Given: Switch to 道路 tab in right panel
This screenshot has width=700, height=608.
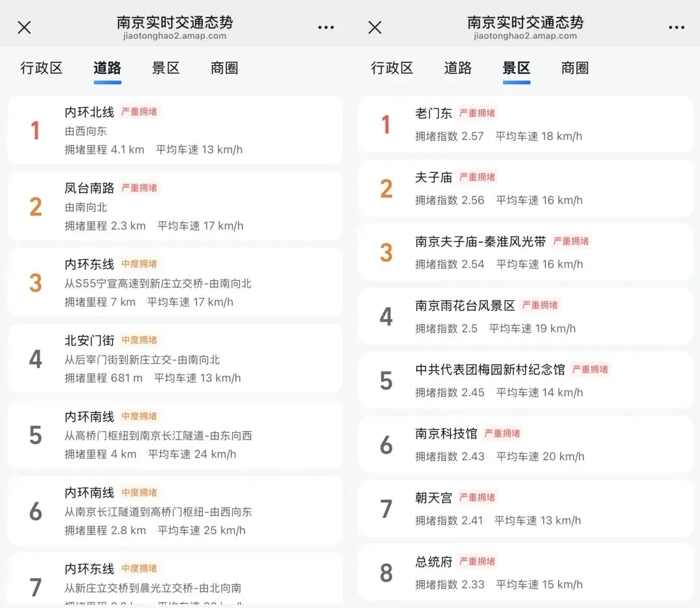Looking at the screenshot, I should click(x=458, y=68).
